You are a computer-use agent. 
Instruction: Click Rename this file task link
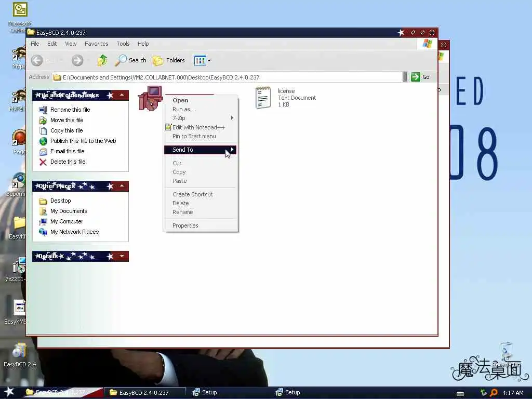[x=70, y=110]
